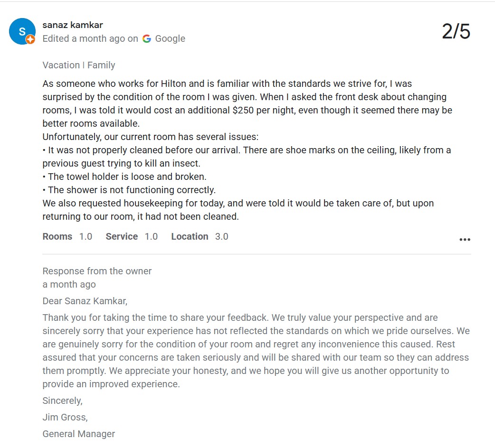Viewport: 495px width, 448px height.
Task: Click the orange Local Guide badge on avatar
Action: (x=30, y=39)
